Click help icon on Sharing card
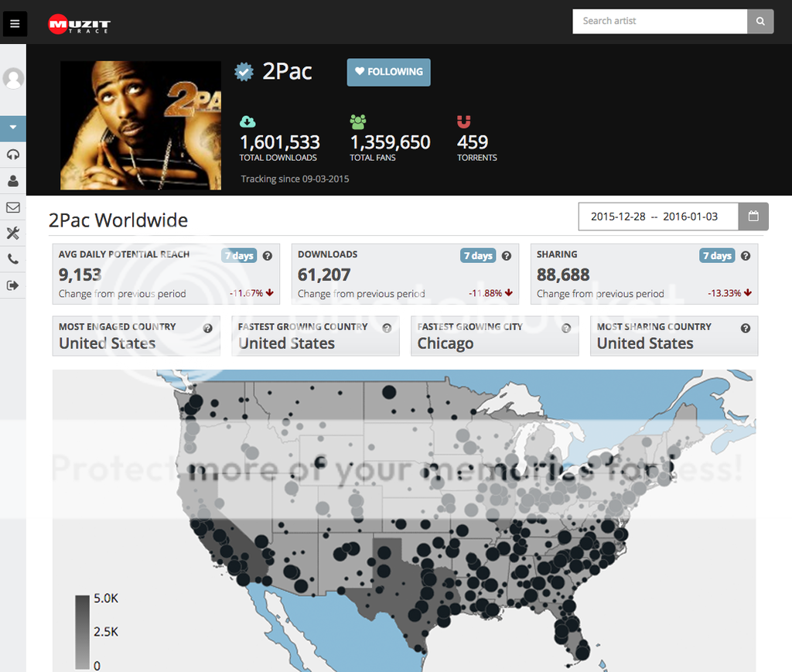 746,256
